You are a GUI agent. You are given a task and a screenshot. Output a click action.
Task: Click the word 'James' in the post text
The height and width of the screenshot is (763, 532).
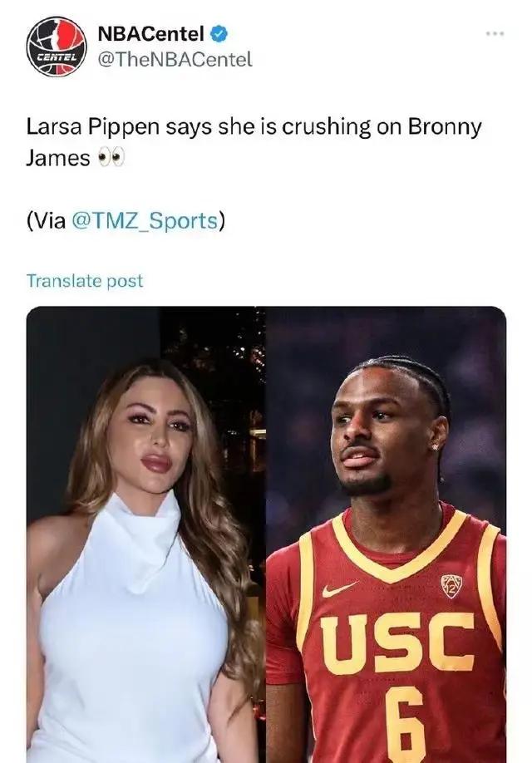coord(58,158)
